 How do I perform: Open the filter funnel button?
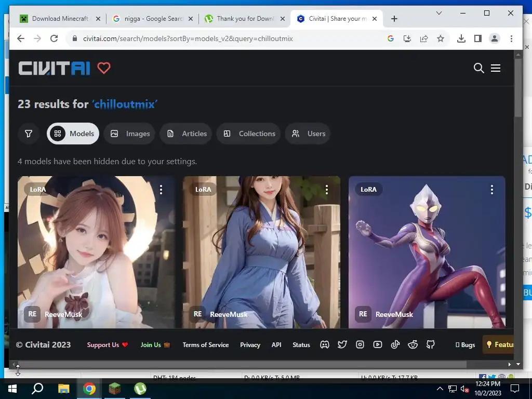[29, 134]
